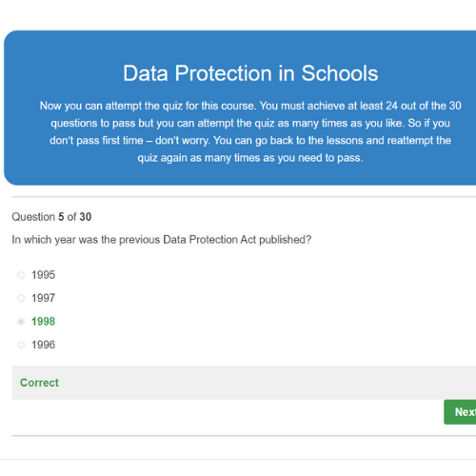Click blue banner area left of heading
This screenshot has height=476, width=476.
tap(64, 73)
